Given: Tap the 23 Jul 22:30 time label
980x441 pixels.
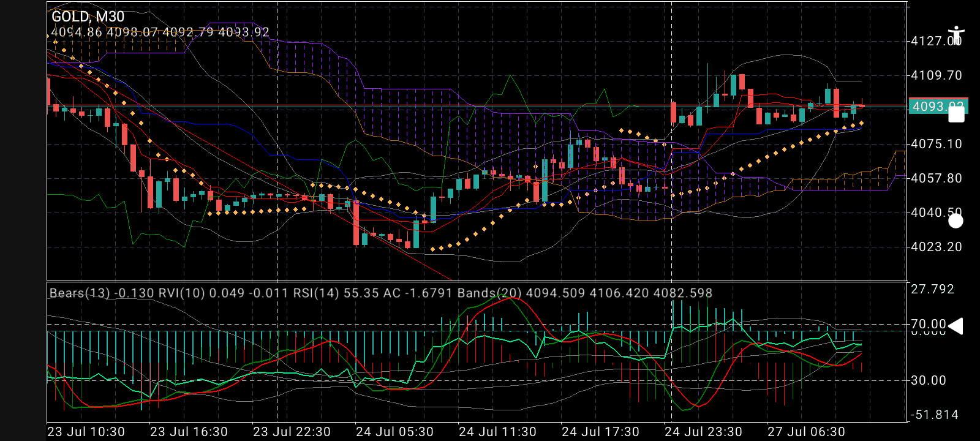Looking at the screenshot, I should pyautogui.click(x=292, y=432).
